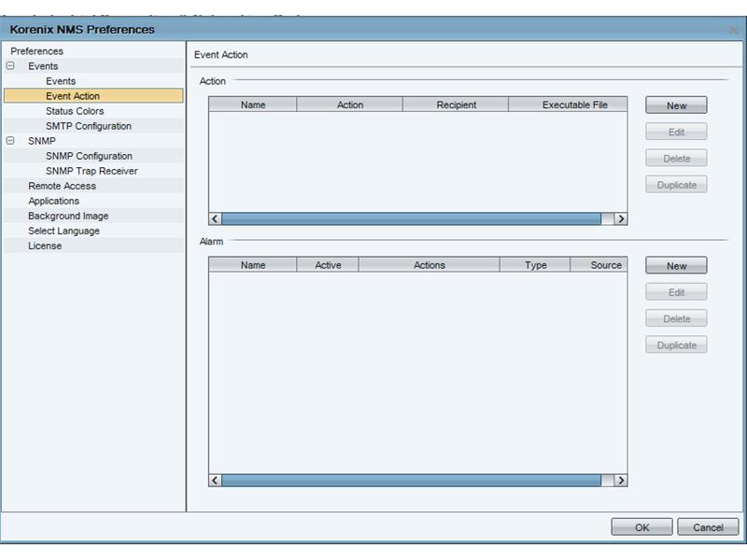The width and height of the screenshot is (747, 560).
Task: Select Event Action in the tree
Action: (x=93, y=96)
